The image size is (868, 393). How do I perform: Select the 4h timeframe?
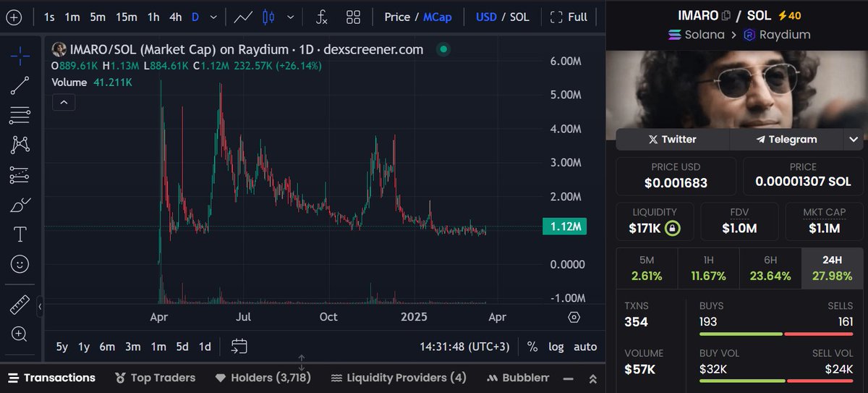coord(176,17)
